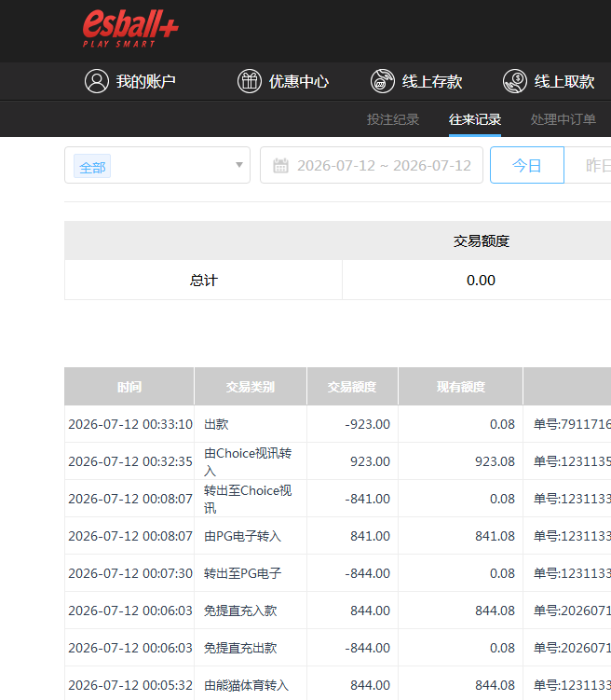Click the -923.00 amount cell
The height and width of the screenshot is (700, 611).
coord(352,424)
